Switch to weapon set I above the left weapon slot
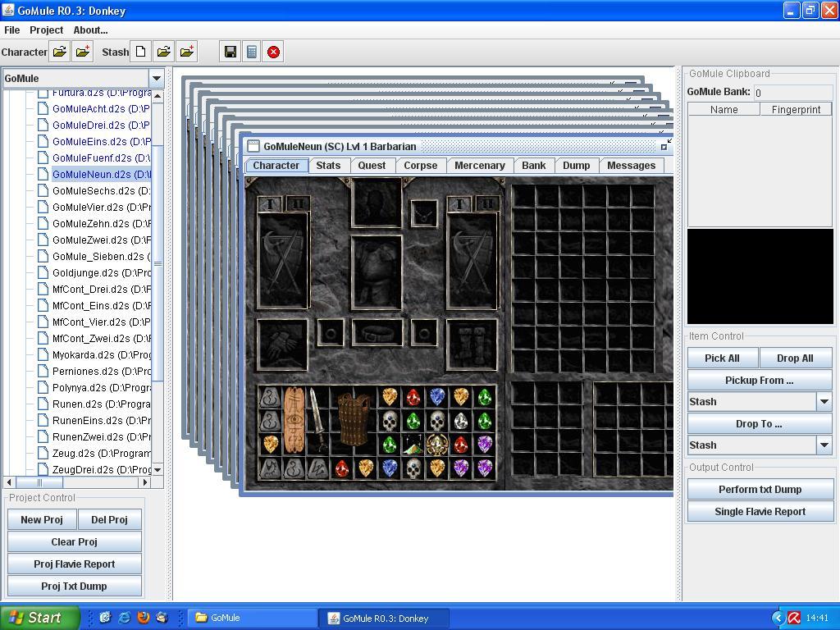 271,204
